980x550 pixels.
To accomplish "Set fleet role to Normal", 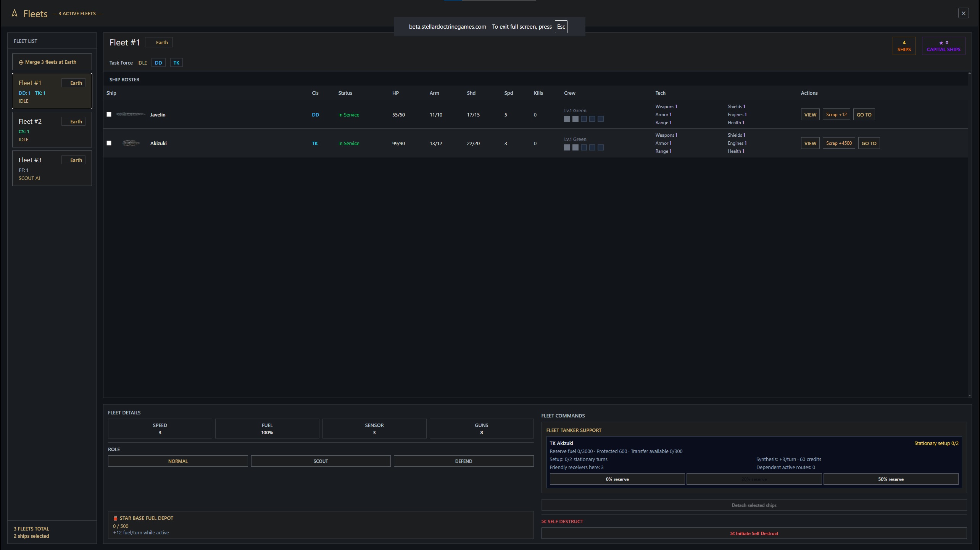I will (x=178, y=461).
